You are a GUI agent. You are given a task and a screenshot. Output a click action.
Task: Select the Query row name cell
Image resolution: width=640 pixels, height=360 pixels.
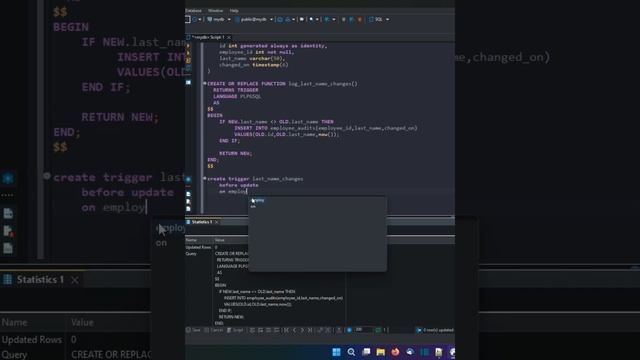pos(191,253)
